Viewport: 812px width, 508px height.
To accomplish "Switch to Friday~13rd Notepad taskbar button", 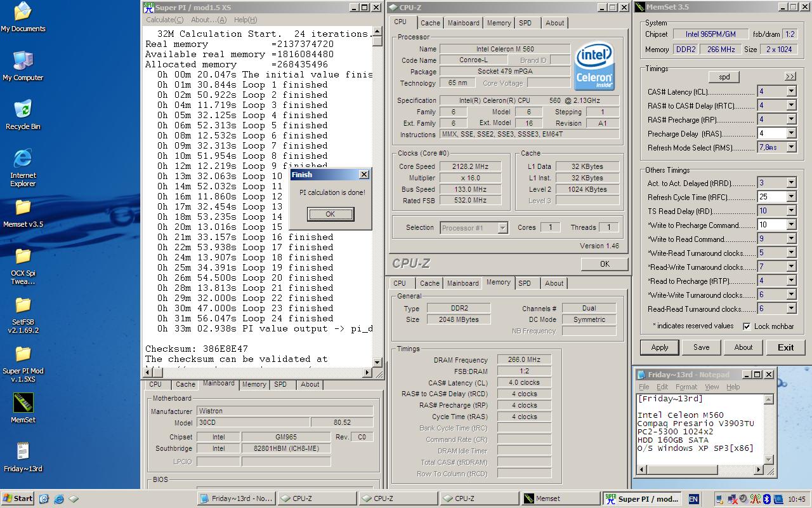I will coord(236,498).
